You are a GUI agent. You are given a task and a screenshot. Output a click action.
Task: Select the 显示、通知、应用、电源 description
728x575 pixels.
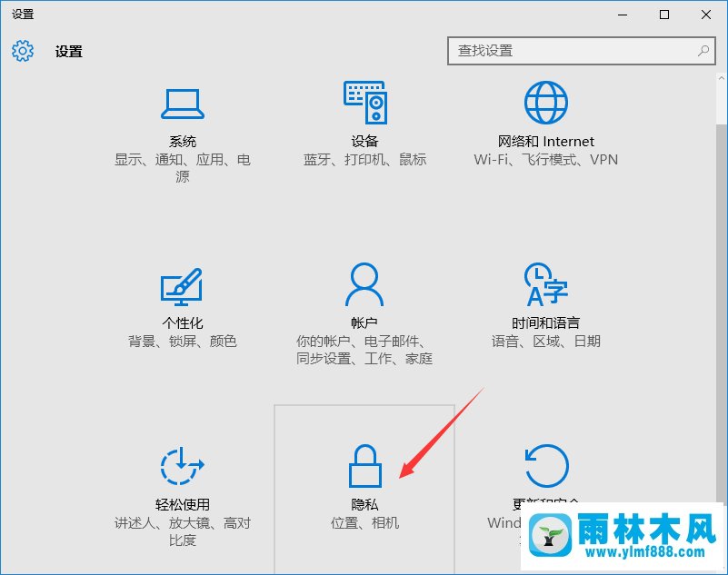pos(183,168)
